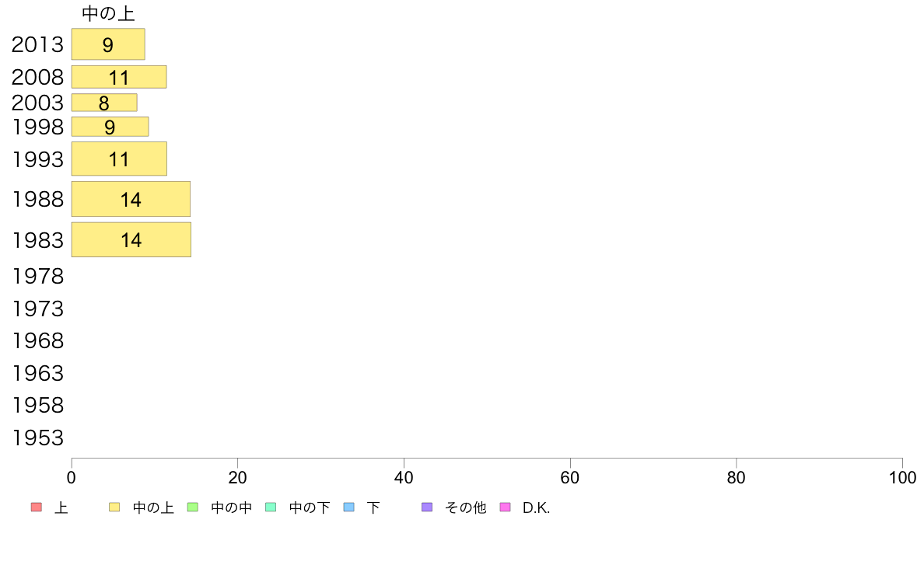Click the purple その他 legend swatch
This screenshot has width=924, height=572.
(x=427, y=507)
